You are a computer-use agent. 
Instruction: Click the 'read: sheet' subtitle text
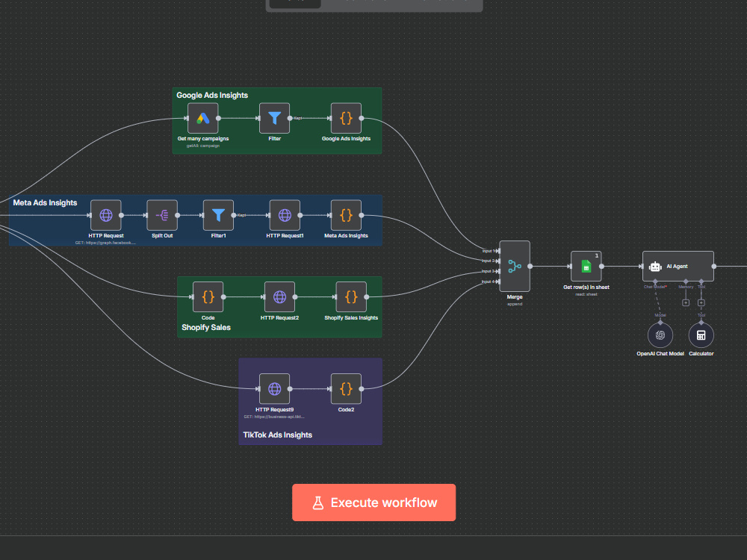point(586,294)
